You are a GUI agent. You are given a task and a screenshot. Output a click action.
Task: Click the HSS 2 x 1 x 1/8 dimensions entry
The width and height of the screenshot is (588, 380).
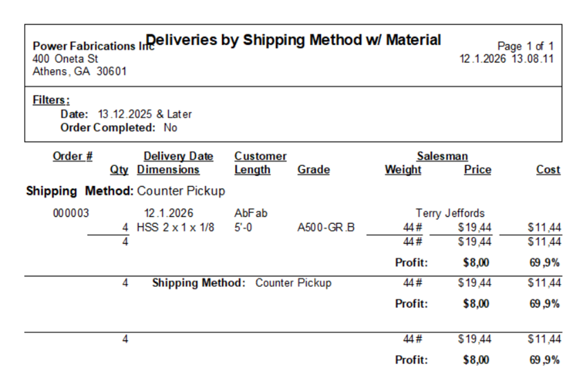pyautogui.click(x=176, y=227)
